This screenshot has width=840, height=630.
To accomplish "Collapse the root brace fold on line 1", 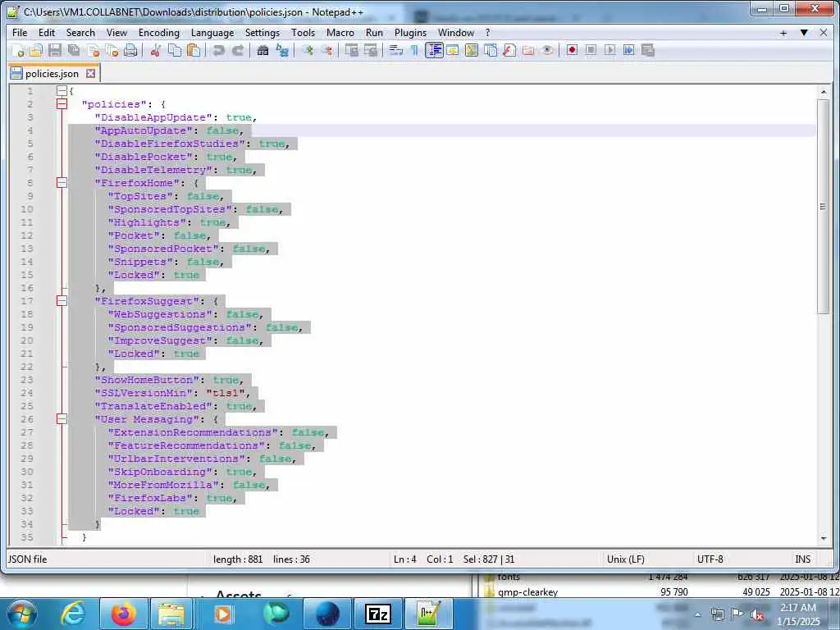I will click(62, 91).
